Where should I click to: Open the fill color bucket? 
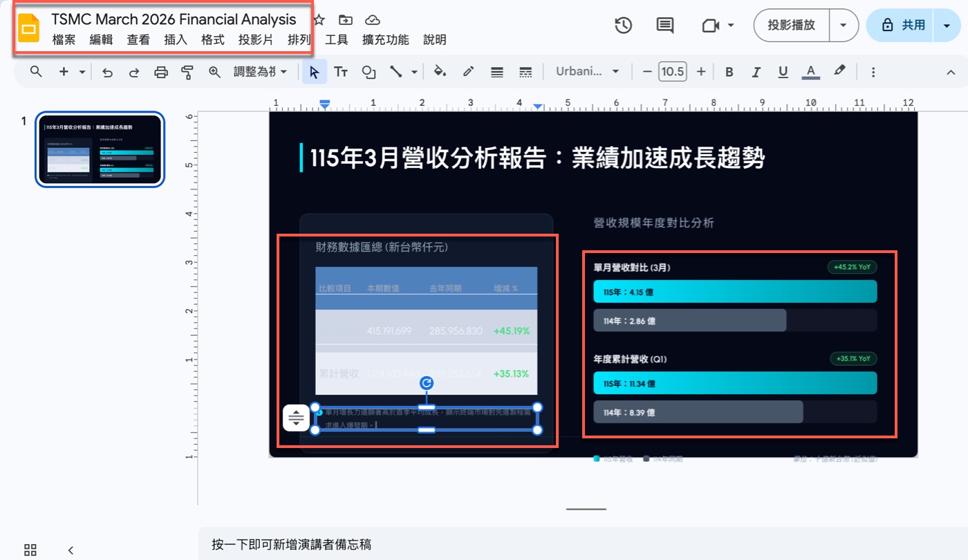point(440,72)
